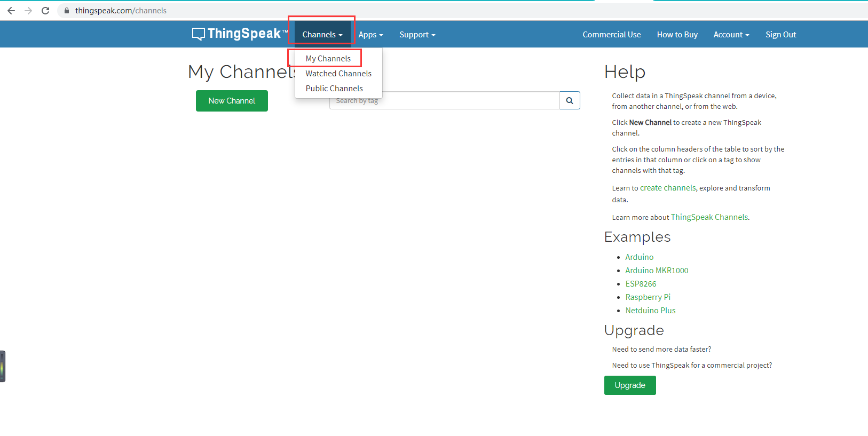Follow the create channels help link

668,188
